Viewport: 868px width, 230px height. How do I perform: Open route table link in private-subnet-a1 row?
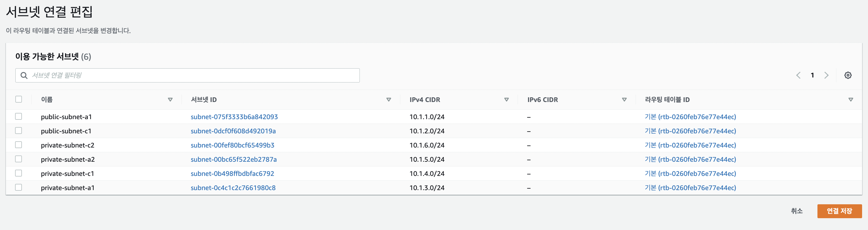pos(690,187)
